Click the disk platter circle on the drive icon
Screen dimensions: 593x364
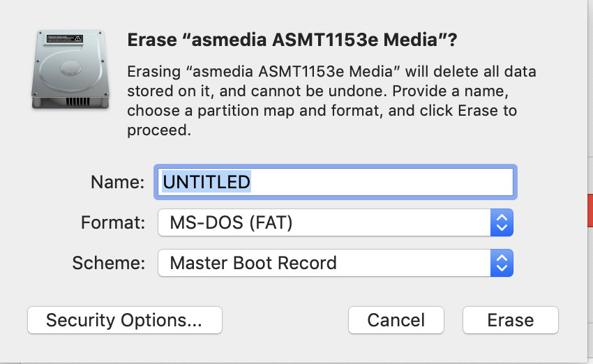point(70,68)
